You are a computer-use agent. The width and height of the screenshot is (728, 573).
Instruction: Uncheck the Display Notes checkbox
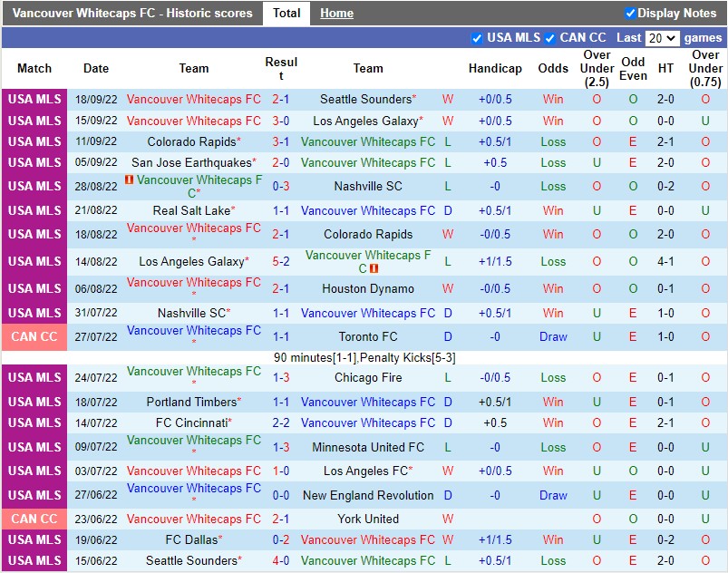630,13
